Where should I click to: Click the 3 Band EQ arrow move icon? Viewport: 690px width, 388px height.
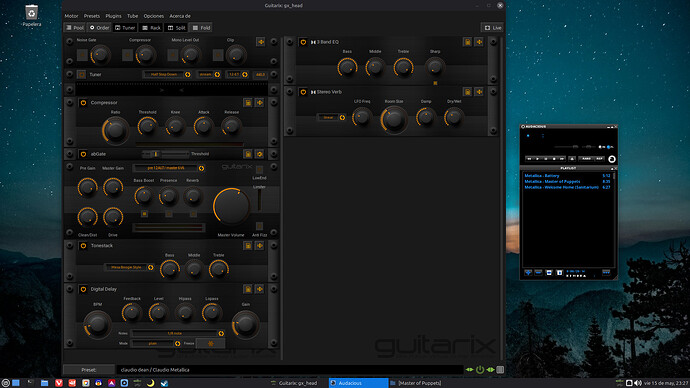point(479,42)
